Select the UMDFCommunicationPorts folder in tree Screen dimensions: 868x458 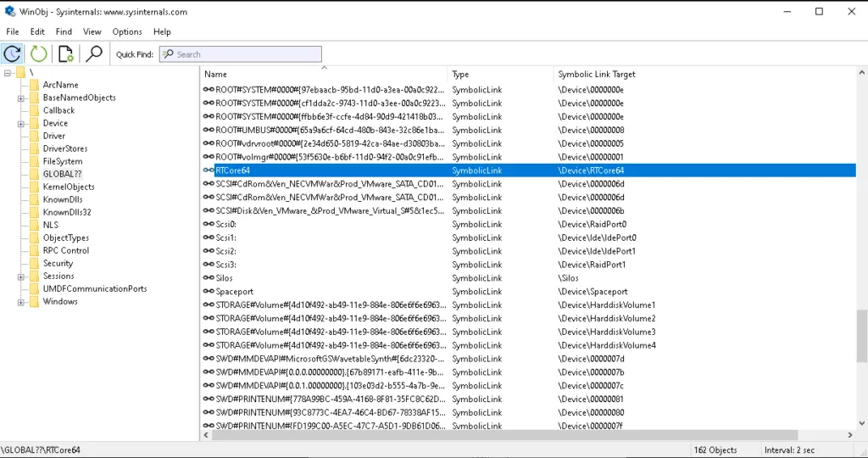[95, 288]
